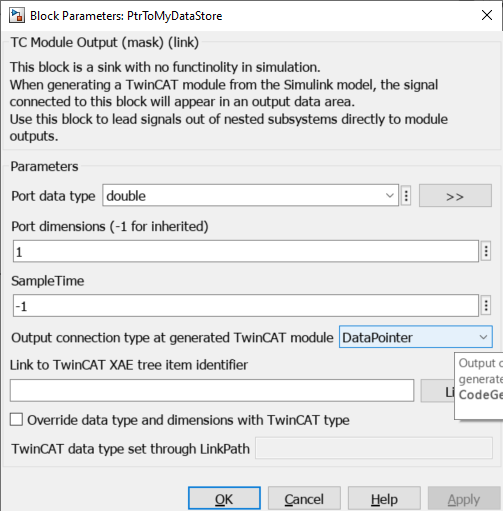Click the 'Parameters' group label
Viewport: 503px width, 511px height.
click(x=44, y=166)
